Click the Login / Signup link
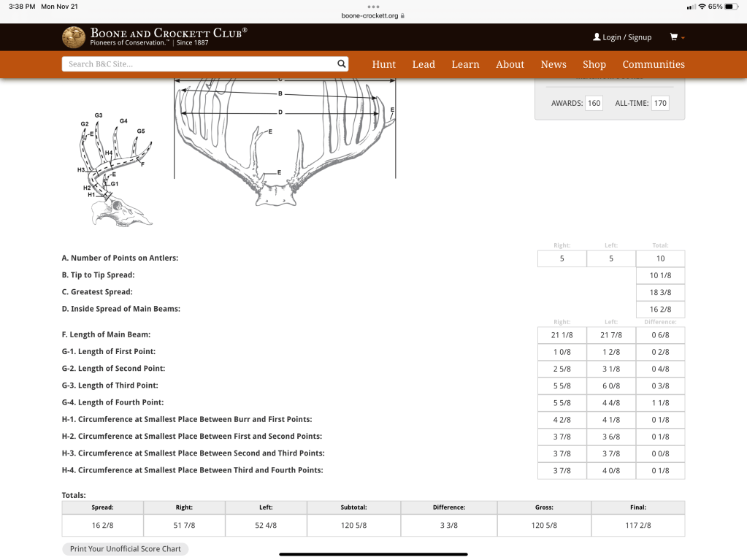Screen dimensions: 747x560 coord(627,37)
